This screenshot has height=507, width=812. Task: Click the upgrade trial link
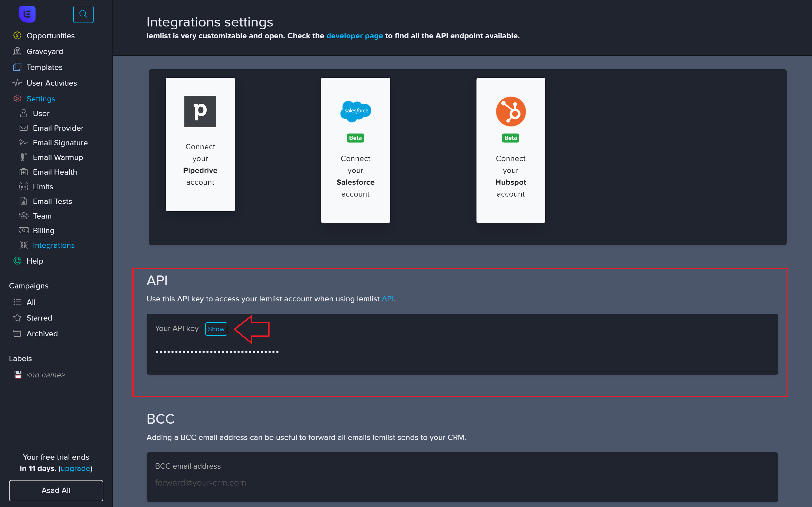75,468
